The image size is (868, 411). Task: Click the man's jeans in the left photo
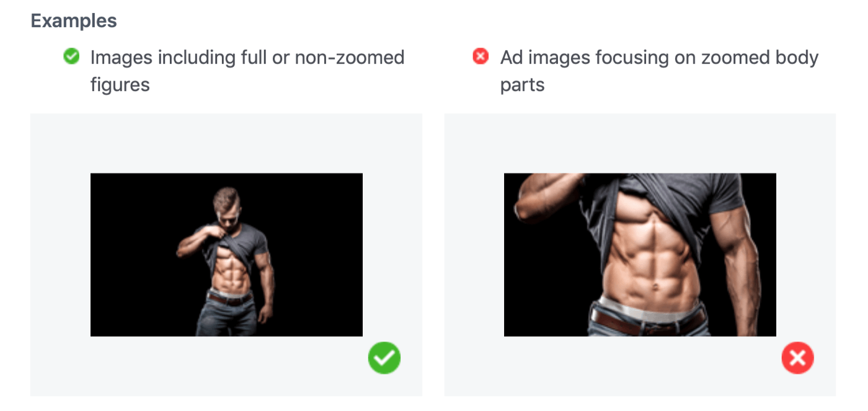tap(226, 319)
